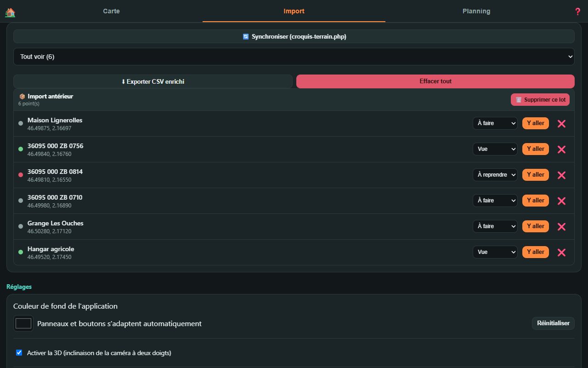Delete Maison Lignerolles with its red X
This screenshot has height=368, width=588.
tap(561, 123)
